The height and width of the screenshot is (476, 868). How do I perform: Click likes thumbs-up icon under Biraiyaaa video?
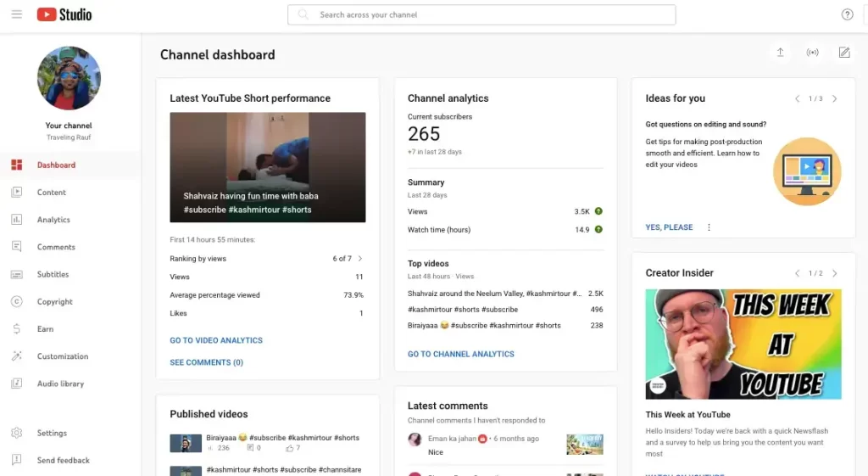[290, 448]
